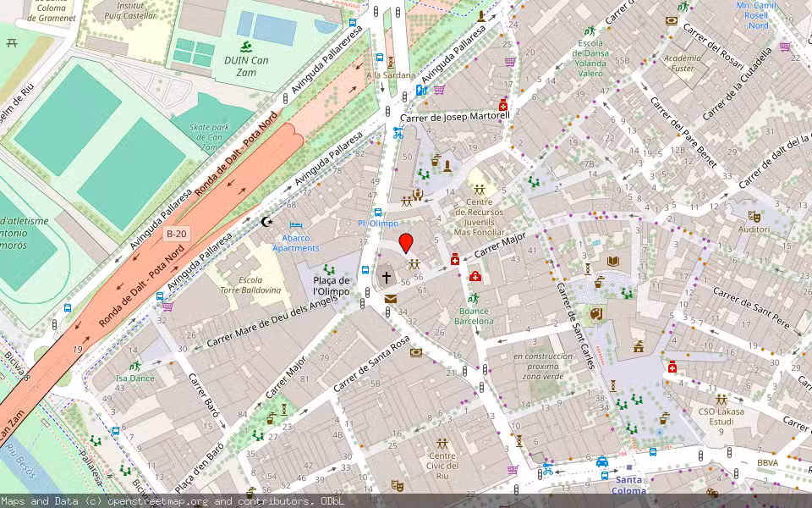The image size is (812, 508).
Task: Click the library open-book icon
Action: point(613,262)
